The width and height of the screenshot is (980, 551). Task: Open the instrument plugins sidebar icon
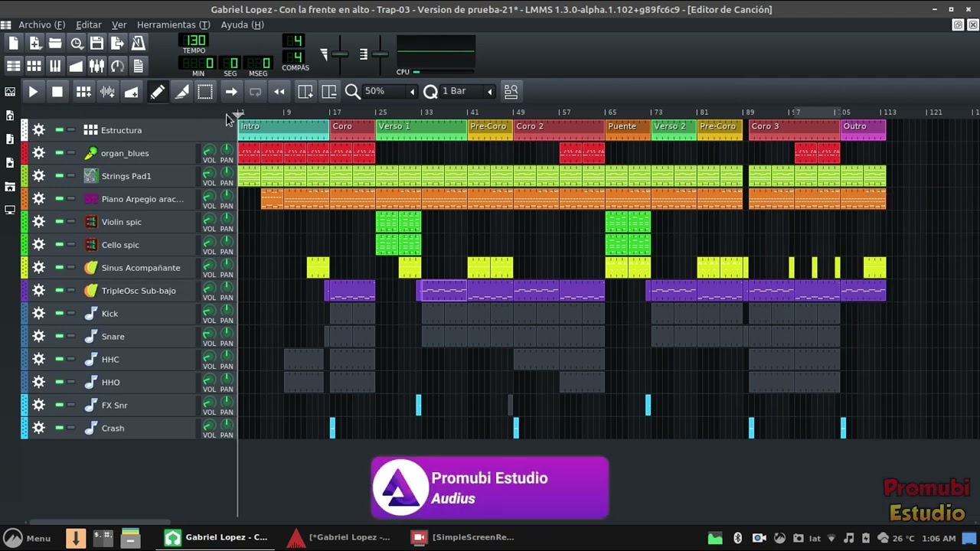(10, 92)
